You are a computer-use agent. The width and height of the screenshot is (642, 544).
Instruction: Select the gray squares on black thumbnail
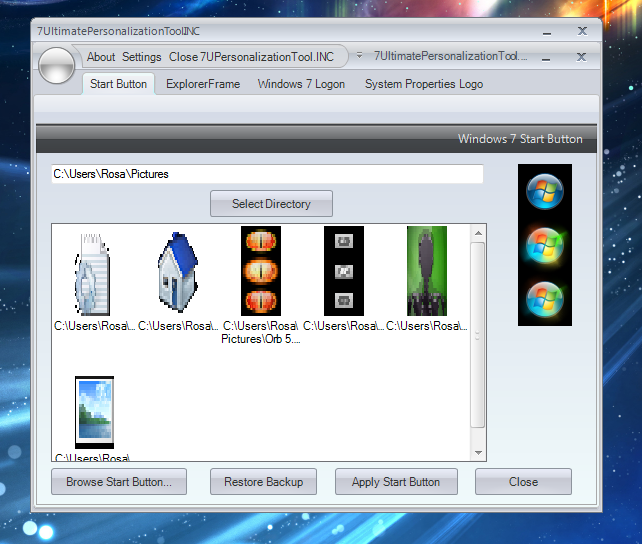(x=344, y=271)
